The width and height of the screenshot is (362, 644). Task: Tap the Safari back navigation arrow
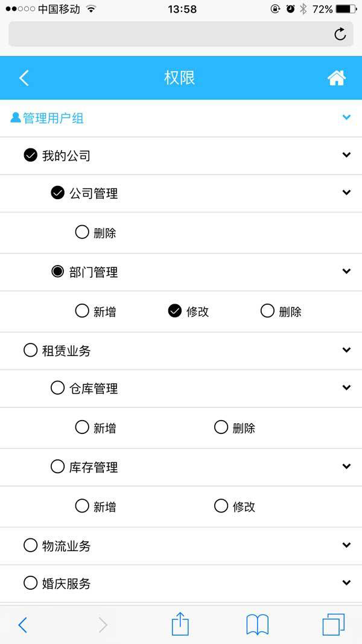(22, 625)
